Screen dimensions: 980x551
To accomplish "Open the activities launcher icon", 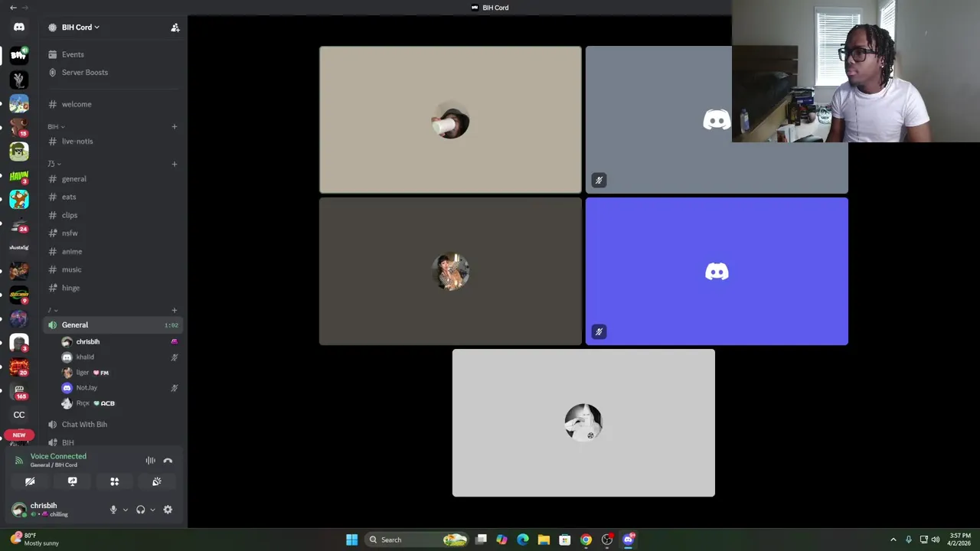I will (x=115, y=481).
